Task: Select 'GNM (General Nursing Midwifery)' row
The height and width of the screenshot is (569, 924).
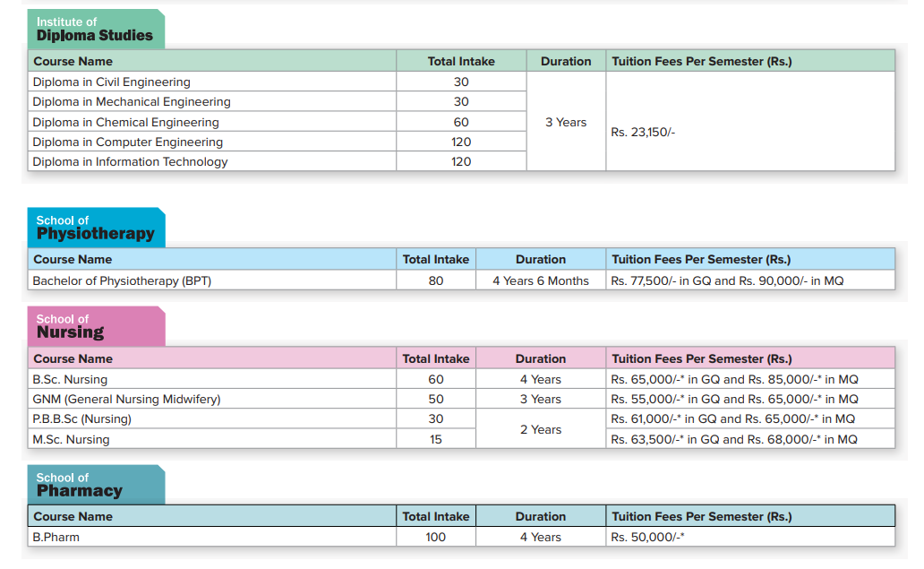Action: click(x=461, y=399)
